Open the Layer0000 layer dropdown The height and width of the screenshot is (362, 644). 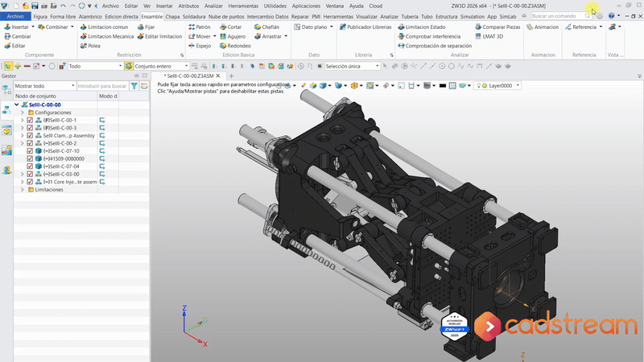[x=497, y=85]
